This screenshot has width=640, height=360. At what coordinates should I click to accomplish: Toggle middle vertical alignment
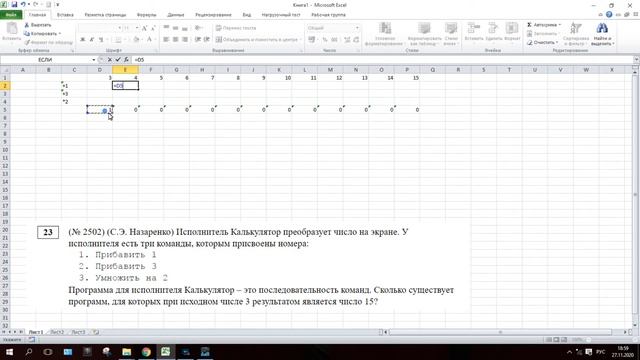176,28
